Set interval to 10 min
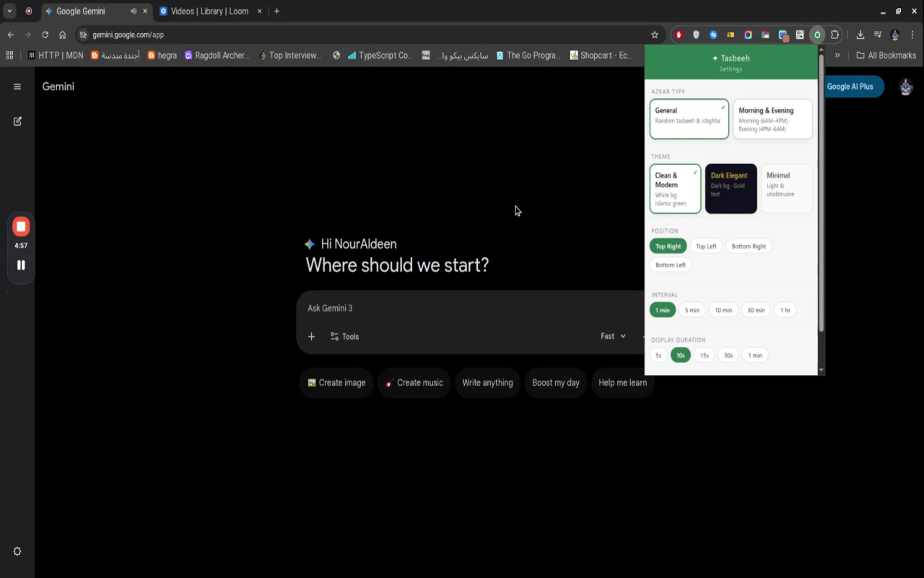 [x=723, y=310]
